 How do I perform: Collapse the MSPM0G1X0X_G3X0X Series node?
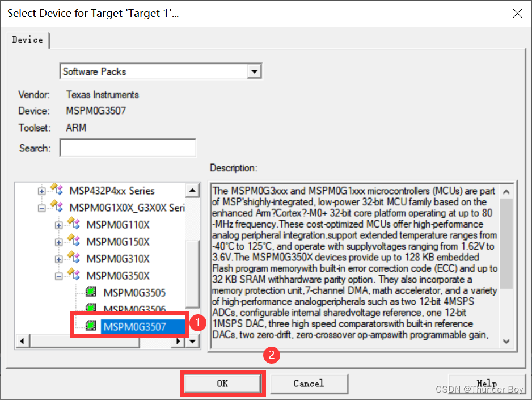point(41,208)
